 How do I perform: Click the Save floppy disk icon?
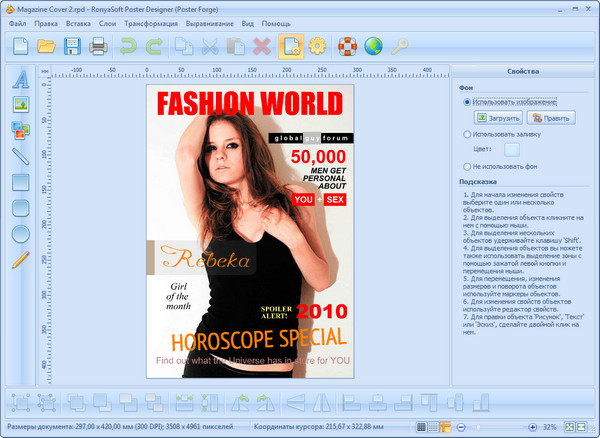(x=72, y=45)
